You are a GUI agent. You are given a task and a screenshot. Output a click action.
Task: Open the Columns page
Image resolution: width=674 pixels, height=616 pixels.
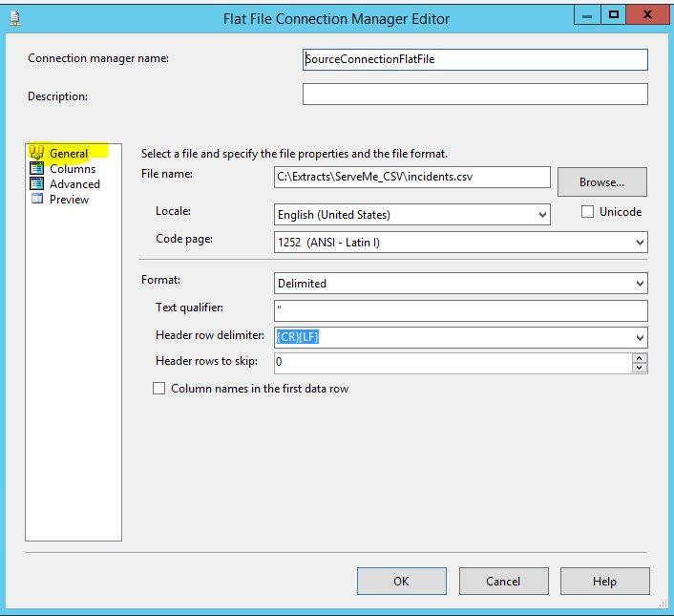(73, 169)
